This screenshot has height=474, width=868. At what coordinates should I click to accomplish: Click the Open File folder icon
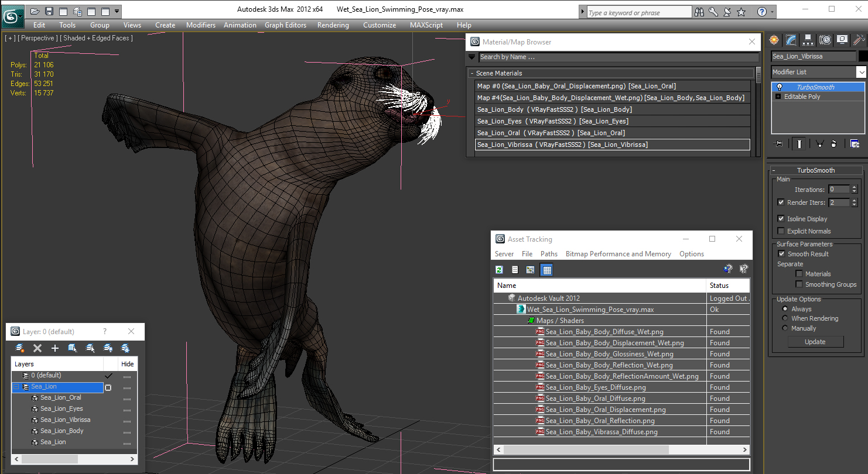35,11
